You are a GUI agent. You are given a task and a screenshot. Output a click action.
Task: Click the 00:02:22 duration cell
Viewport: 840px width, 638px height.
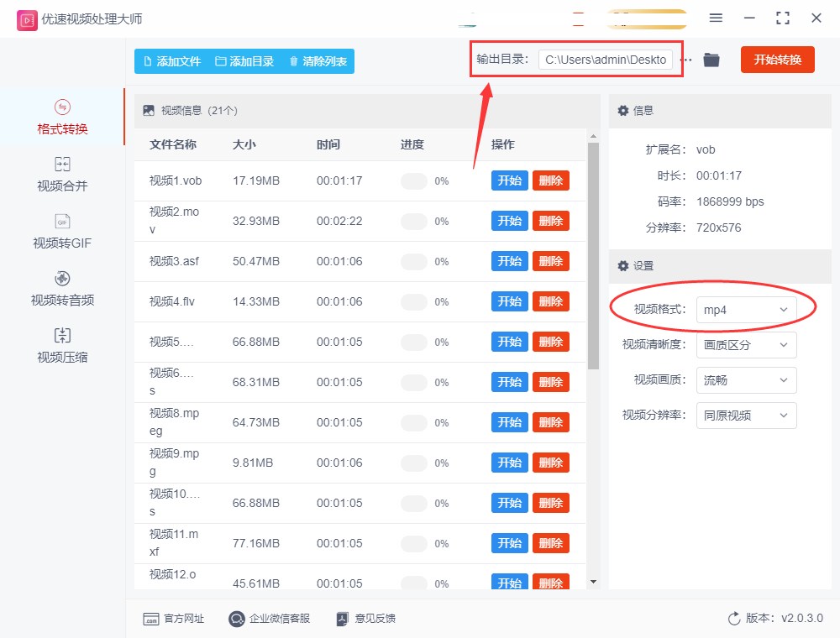[x=339, y=221]
